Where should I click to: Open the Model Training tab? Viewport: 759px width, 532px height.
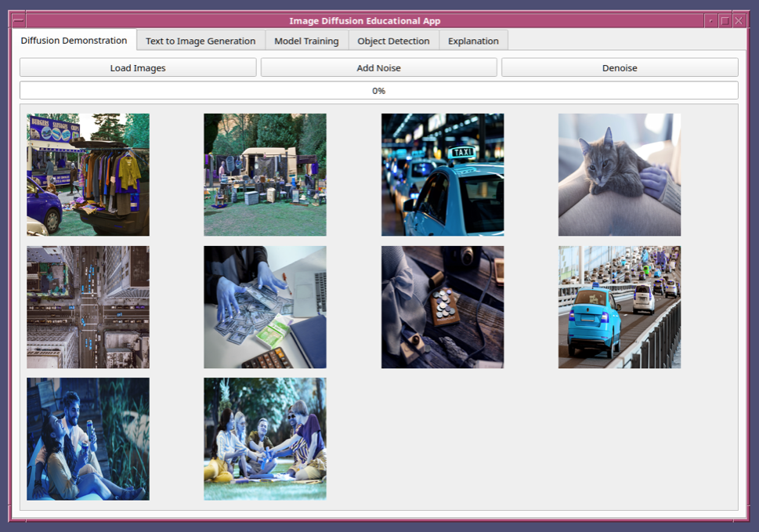click(306, 41)
